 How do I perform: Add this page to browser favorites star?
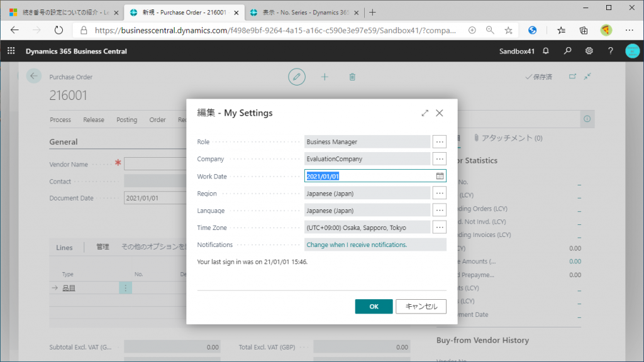coord(508,30)
